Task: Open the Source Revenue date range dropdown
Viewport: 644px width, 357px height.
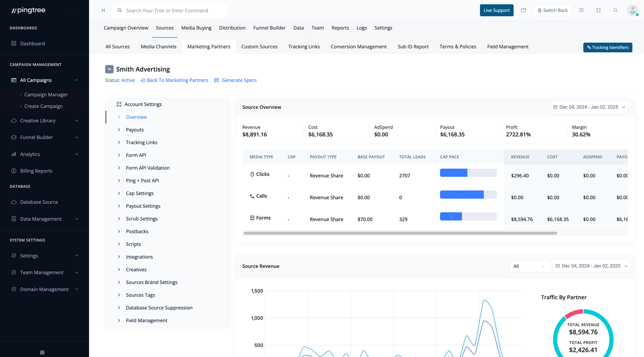Action: [592, 266]
